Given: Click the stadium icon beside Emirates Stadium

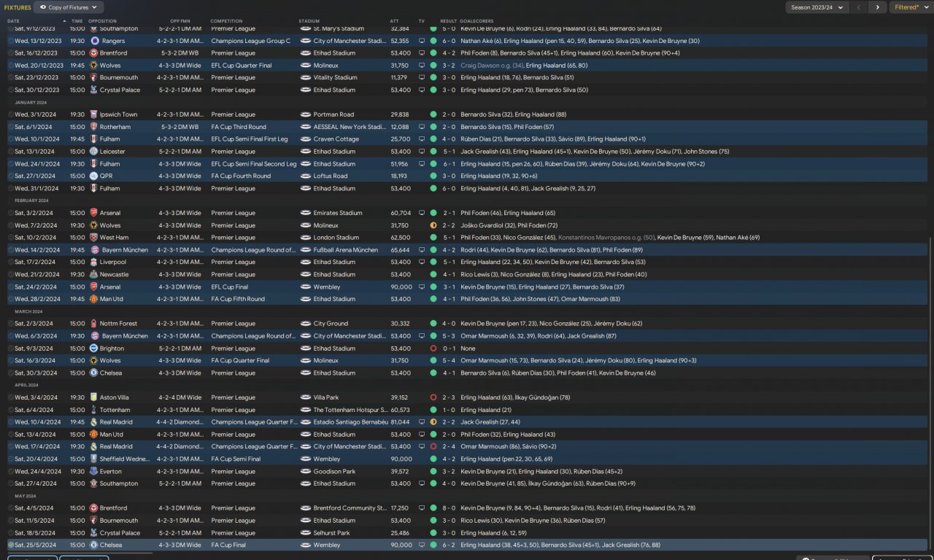Looking at the screenshot, I should (306, 213).
